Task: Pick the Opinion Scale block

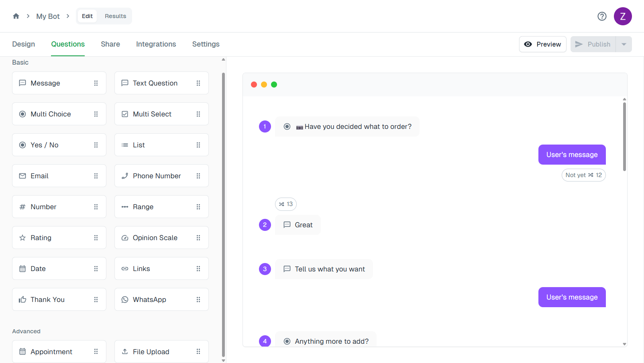Action: point(161,238)
